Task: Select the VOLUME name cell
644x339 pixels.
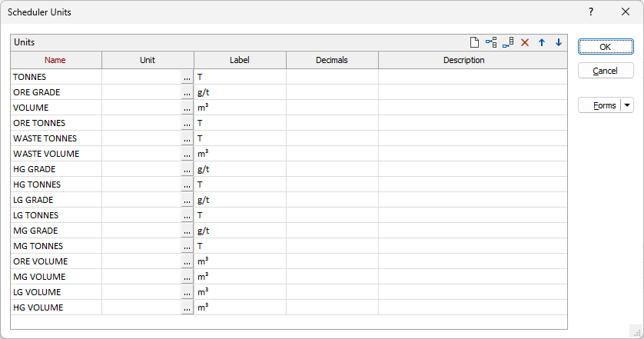Action: tap(56, 108)
